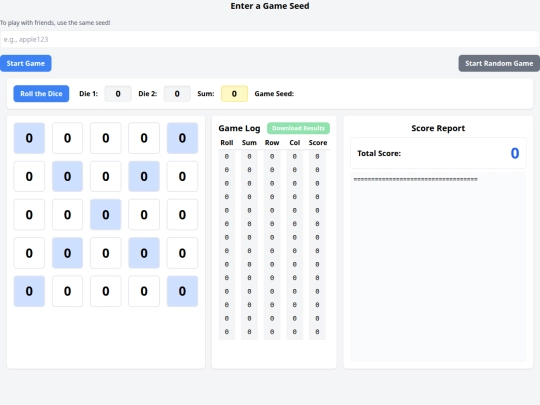The image size is (540, 405).
Task: Click first Game Log row Score cell
Action: [317, 156]
